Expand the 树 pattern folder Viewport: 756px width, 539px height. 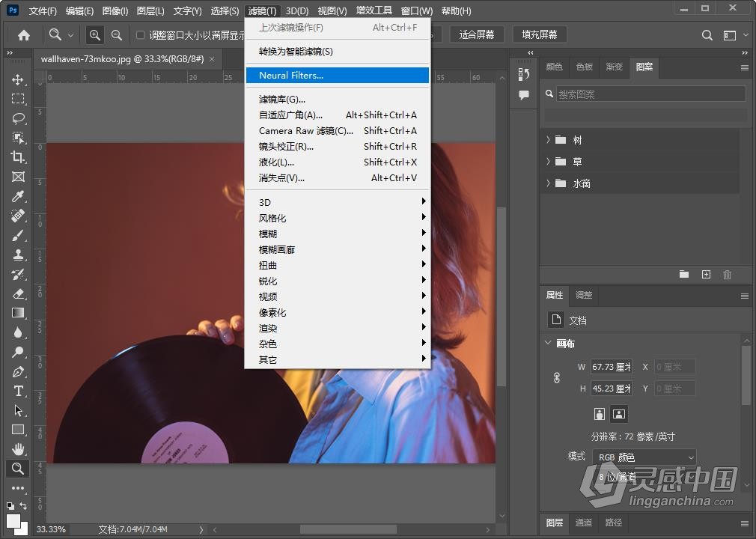(549, 139)
